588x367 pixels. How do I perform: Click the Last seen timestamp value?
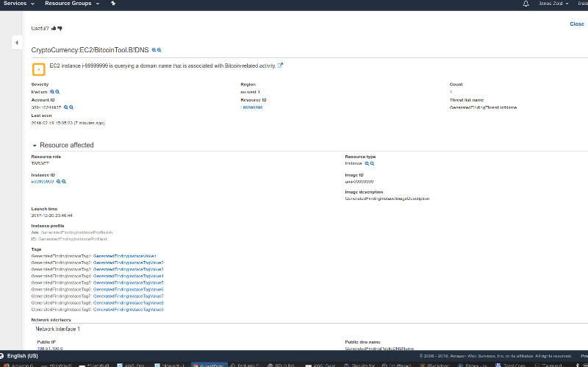click(x=68, y=123)
